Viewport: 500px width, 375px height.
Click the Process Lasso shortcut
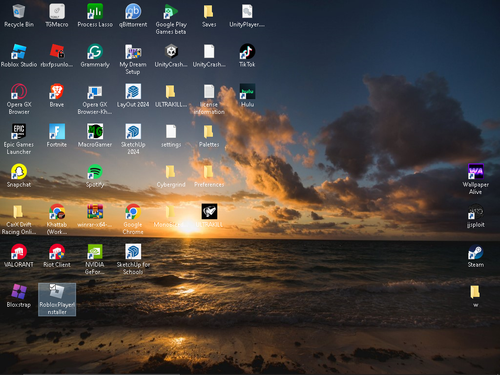click(x=95, y=12)
